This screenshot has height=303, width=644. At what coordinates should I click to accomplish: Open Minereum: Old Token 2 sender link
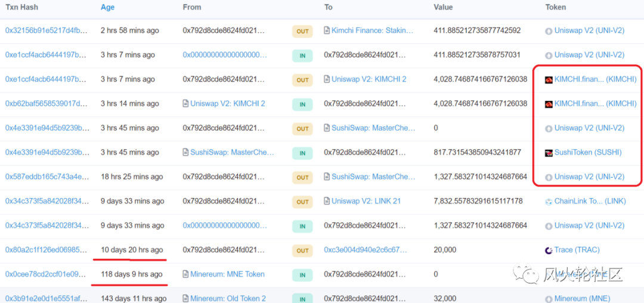(x=228, y=298)
